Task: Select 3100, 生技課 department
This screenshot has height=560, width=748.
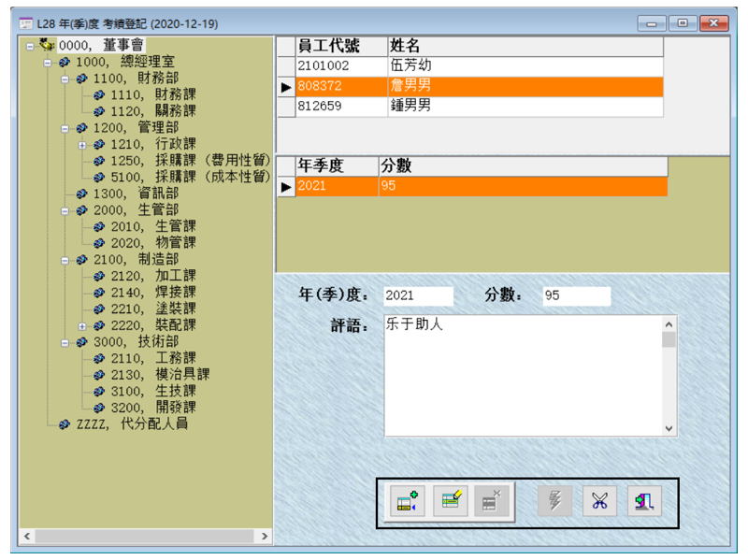Action: [x=153, y=391]
